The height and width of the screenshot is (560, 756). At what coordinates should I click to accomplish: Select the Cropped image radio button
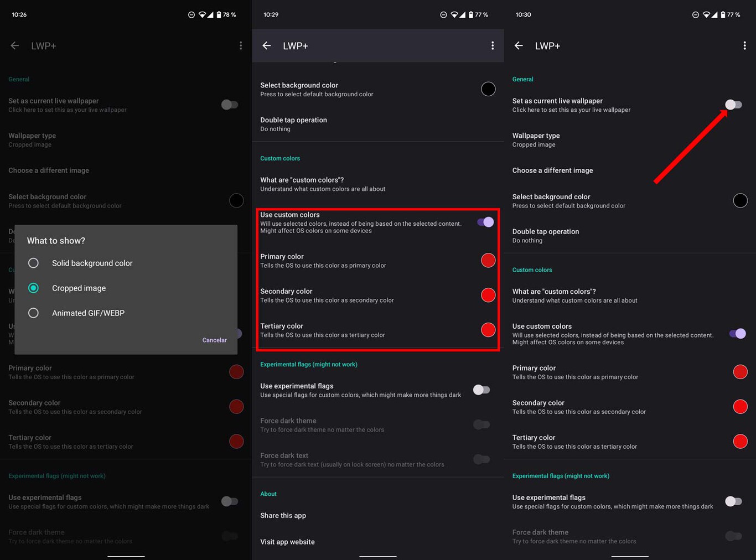(33, 288)
